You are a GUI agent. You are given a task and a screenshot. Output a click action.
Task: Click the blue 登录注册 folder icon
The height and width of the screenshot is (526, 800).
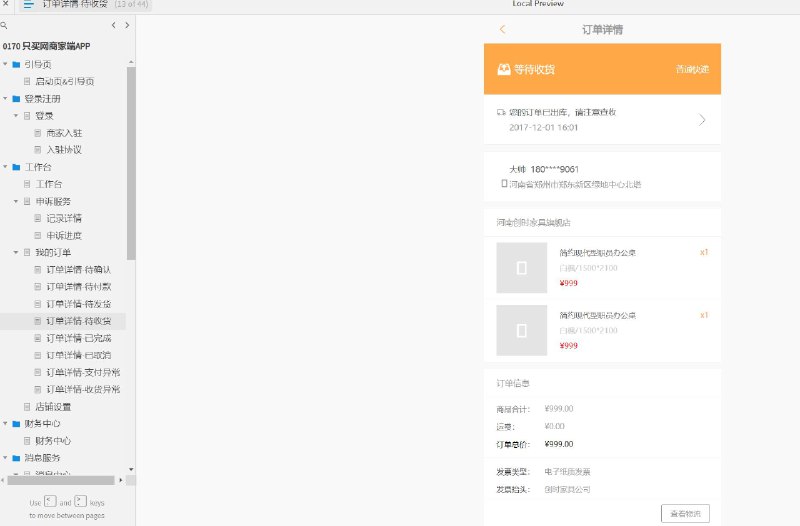(16, 98)
